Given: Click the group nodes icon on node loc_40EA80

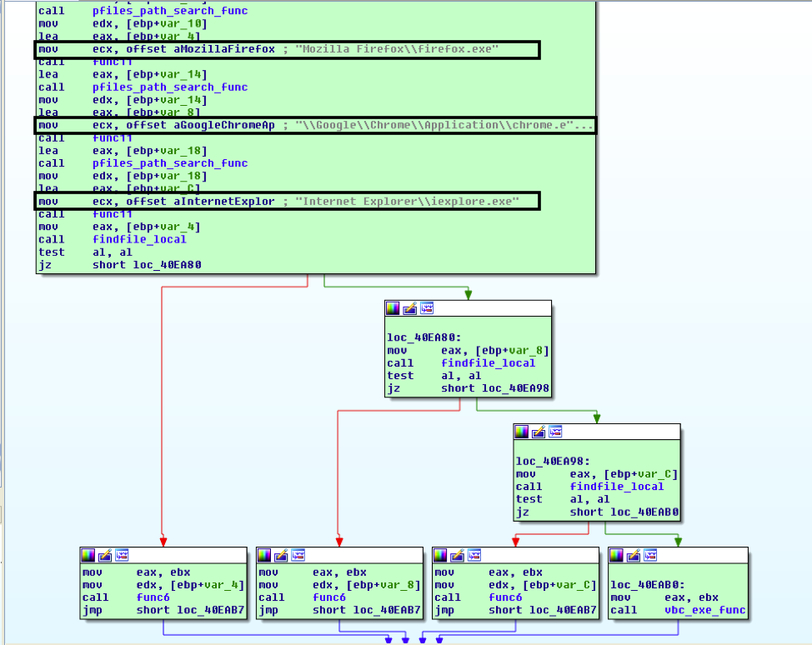Looking at the screenshot, I should point(427,308).
